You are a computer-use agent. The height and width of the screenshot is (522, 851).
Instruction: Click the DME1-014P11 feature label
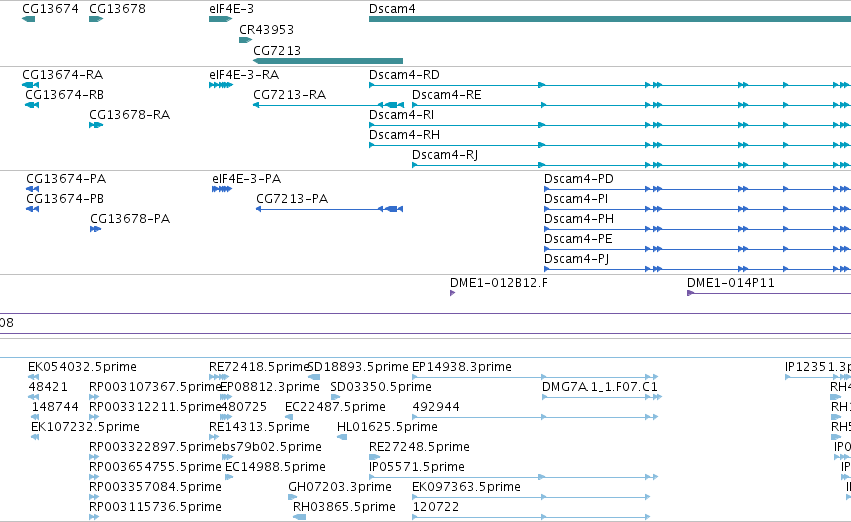[731, 283]
